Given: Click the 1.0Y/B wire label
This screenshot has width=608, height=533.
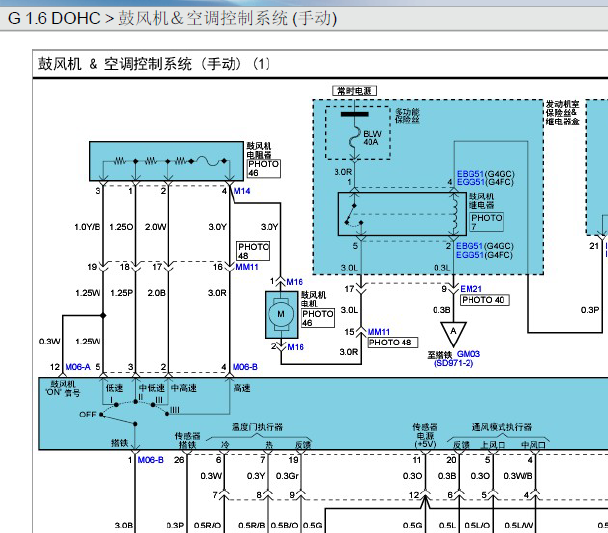Looking at the screenshot, I should point(87,227).
